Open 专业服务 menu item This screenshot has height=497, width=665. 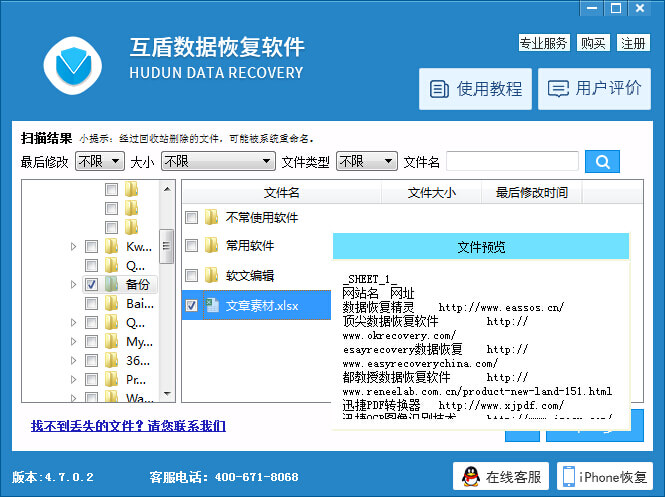click(x=544, y=43)
